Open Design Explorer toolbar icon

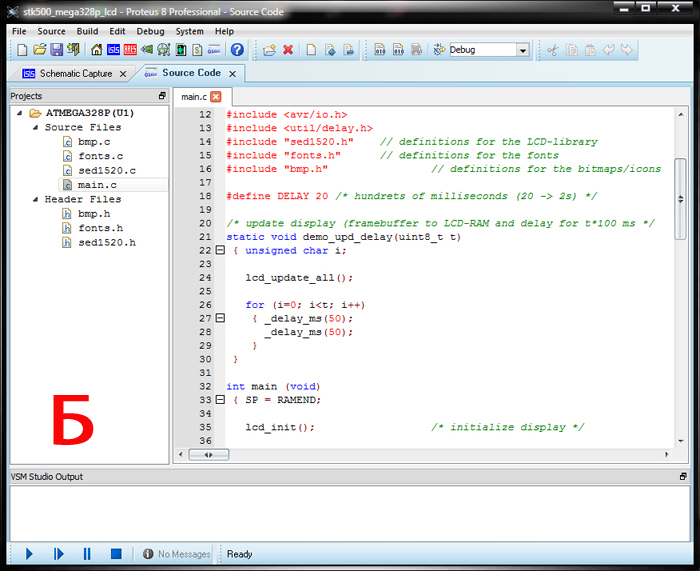click(181, 50)
